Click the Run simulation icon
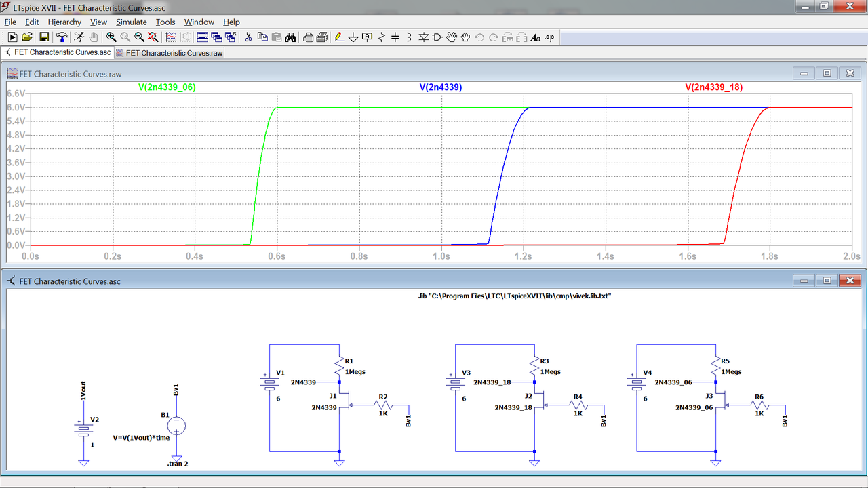The height and width of the screenshot is (488, 868). [80, 37]
